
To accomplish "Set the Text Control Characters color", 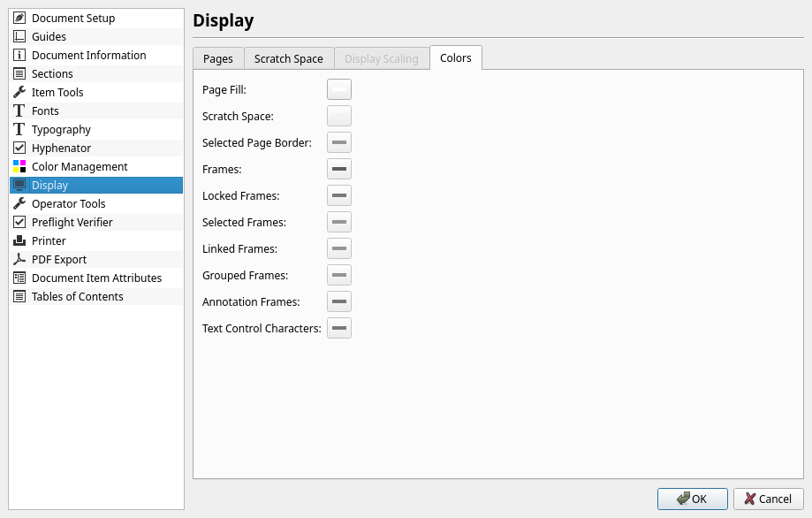I will pos(339,328).
